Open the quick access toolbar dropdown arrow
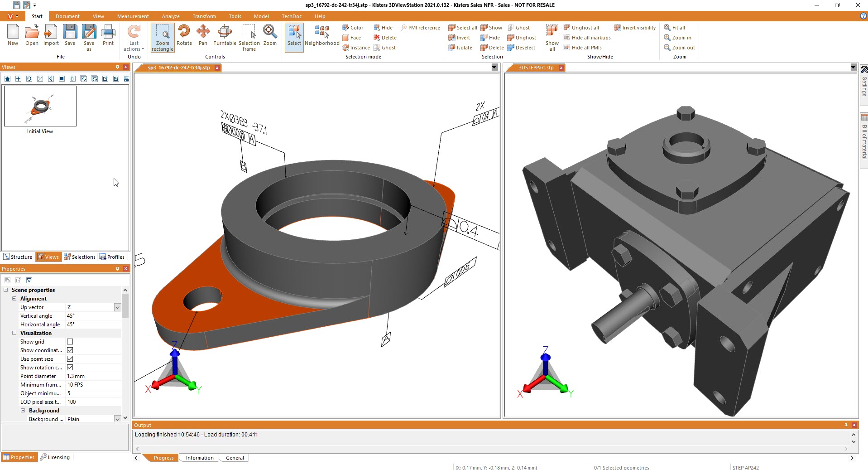Screen dimensions: 868x470 (x=35, y=5)
